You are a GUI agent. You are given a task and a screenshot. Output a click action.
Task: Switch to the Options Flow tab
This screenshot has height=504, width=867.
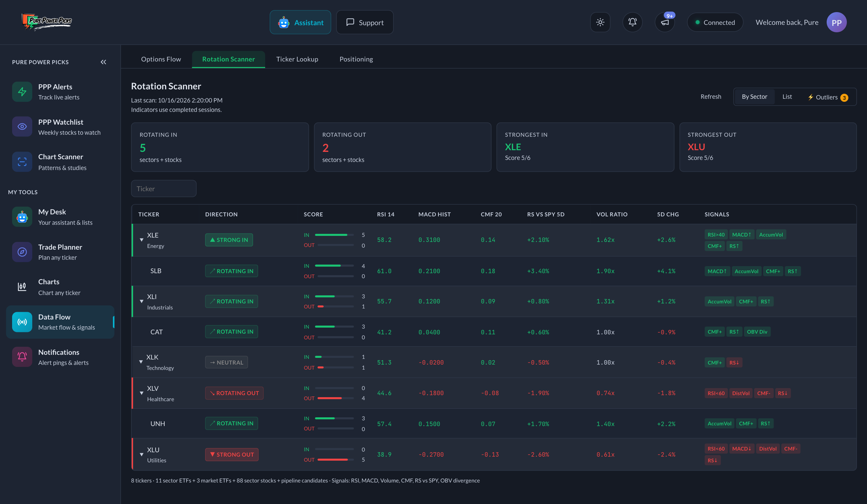click(161, 59)
